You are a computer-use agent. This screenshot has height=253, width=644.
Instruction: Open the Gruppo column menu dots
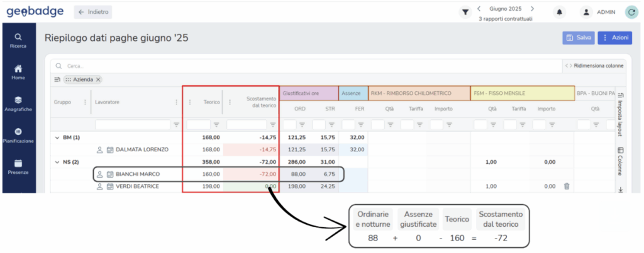tap(85, 102)
